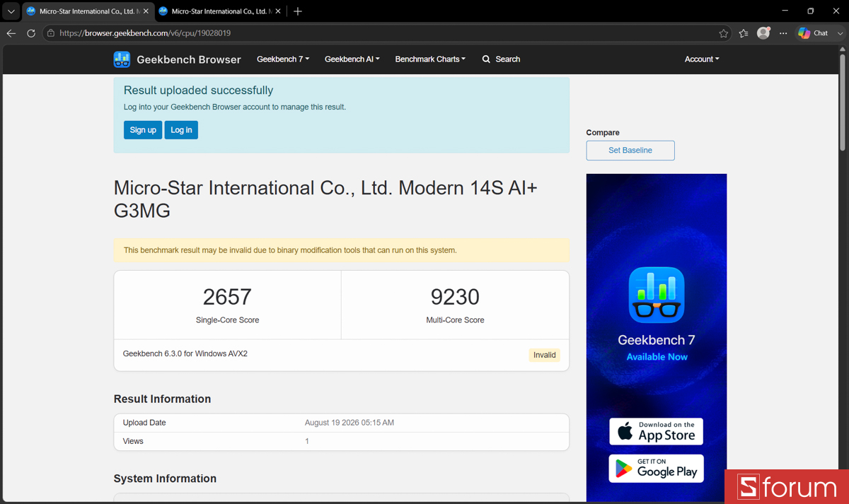Screen dimensions: 849x504
Task: Click the Result uploaded successfully heading
Action: pyautogui.click(x=198, y=90)
